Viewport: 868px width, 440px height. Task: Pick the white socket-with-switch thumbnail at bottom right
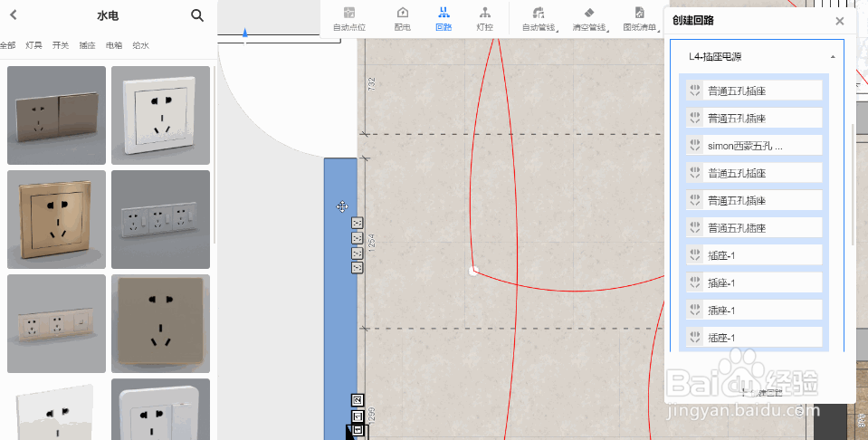click(x=160, y=409)
